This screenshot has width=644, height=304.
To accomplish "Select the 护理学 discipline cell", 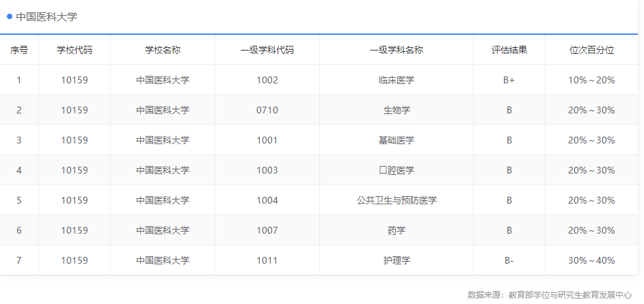I will 397,260.
